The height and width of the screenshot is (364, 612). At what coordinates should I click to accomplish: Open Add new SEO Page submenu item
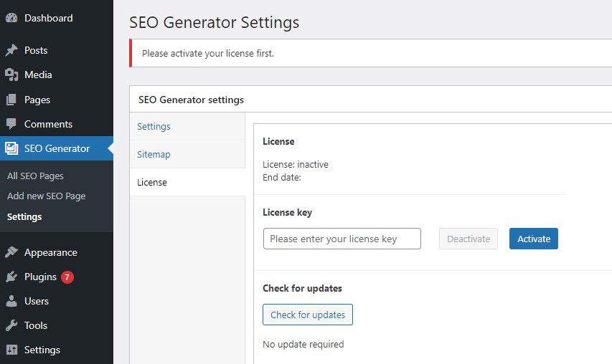[x=46, y=196]
